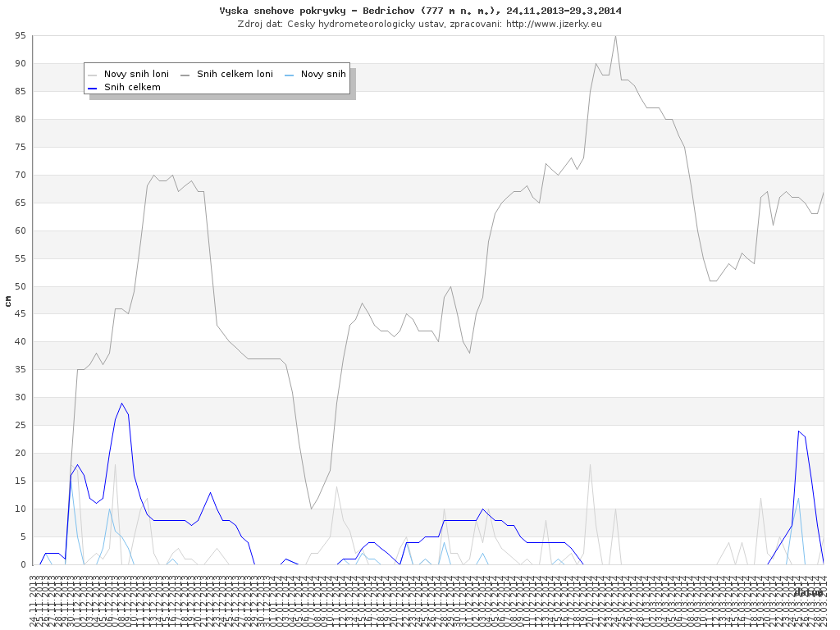840x630 pixels.
Task: Click the blue line's late March peak at 24 cm
Action: pos(798,431)
